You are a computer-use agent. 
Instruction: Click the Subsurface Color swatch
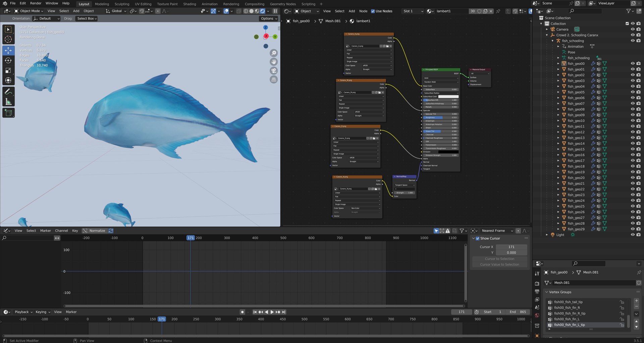point(448,97)
